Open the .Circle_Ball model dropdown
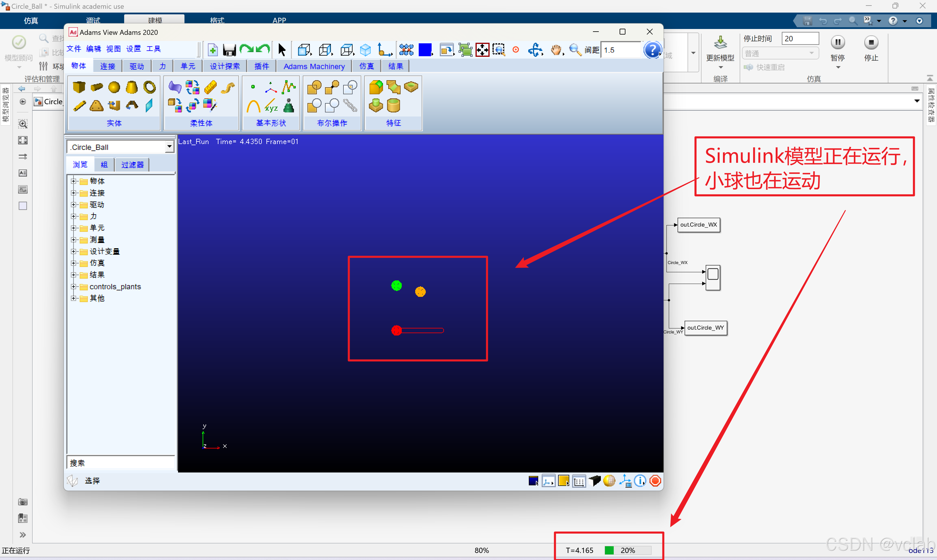Screen dimensions: 937x560 click(170, 147)
